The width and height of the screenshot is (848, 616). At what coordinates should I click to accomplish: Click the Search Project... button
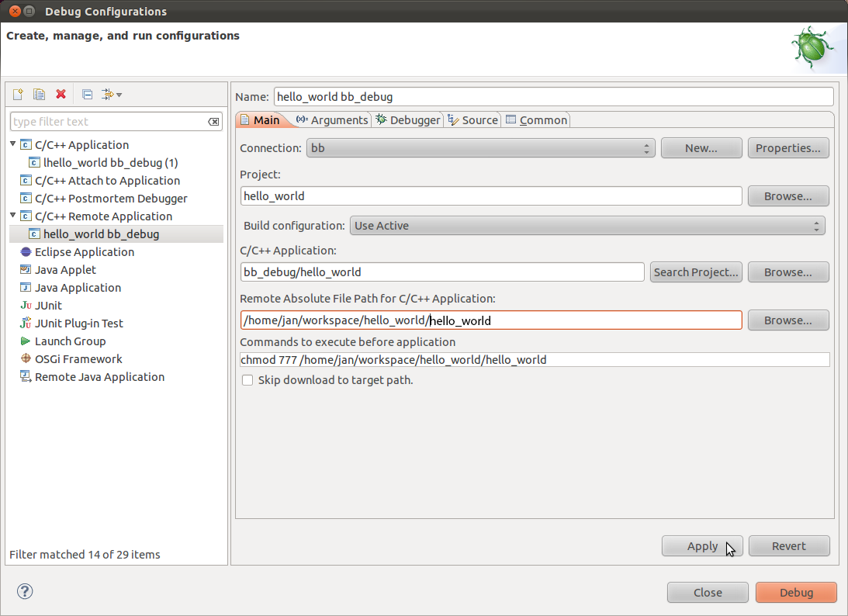tap(696, 272)
